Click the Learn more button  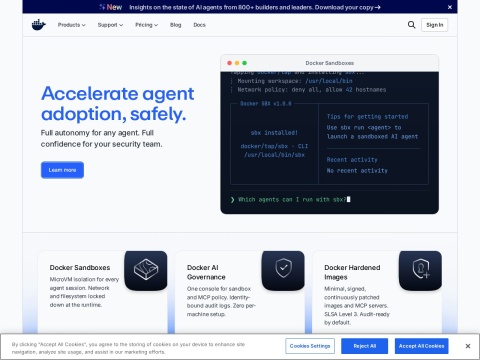[62, 170]
